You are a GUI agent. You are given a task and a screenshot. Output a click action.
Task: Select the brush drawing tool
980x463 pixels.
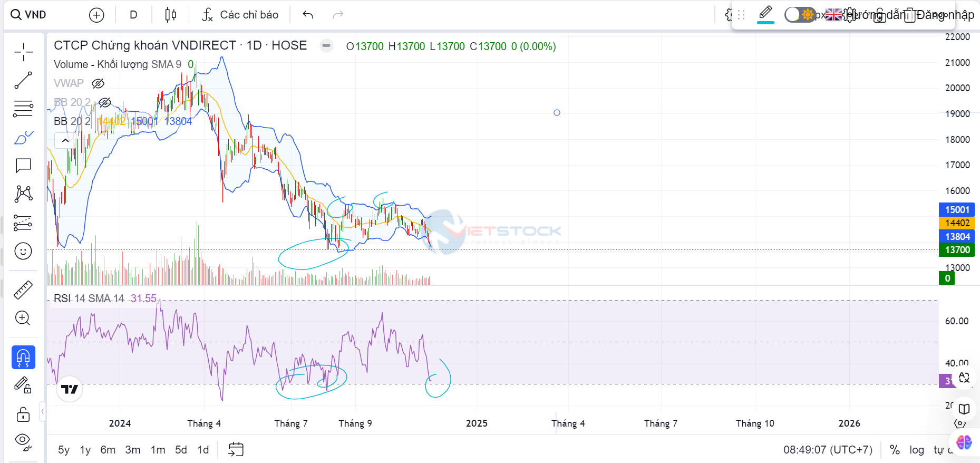(23, 138)
